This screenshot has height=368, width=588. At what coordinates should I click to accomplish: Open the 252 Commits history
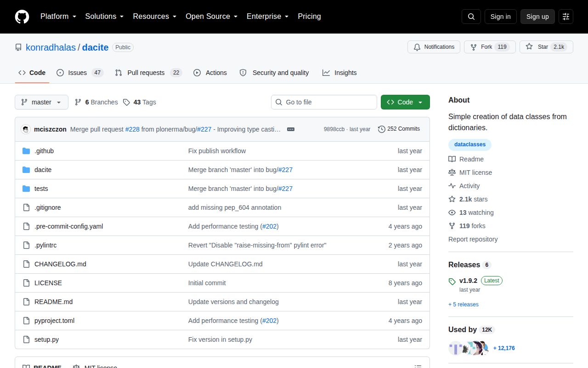click(x=399, y=129)
